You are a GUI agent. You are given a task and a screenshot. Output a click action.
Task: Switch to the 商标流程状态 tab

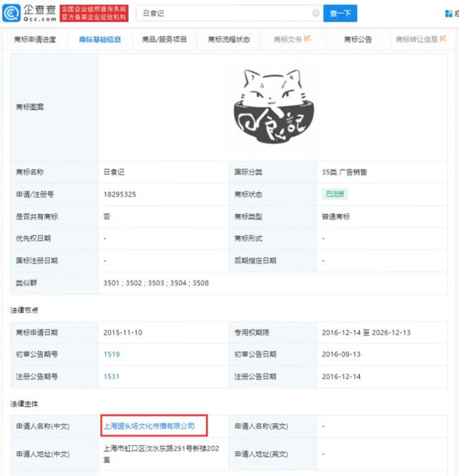pyautogui.click(x=229, y=40)
